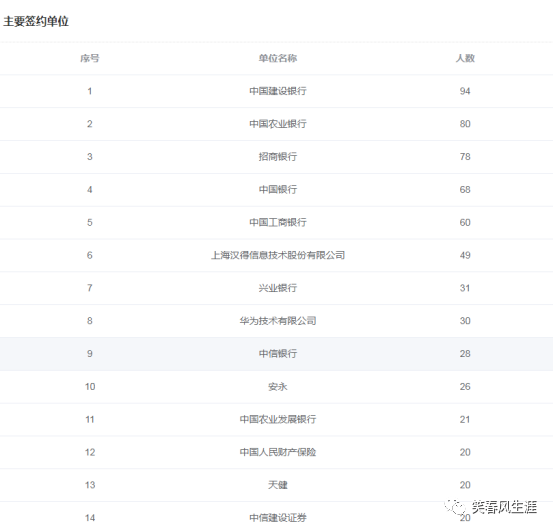The width and height of the screenshot is (554, 531).
Task: Click headcount 60 for 中国工商银行
Action: click(x=465, y=223)
